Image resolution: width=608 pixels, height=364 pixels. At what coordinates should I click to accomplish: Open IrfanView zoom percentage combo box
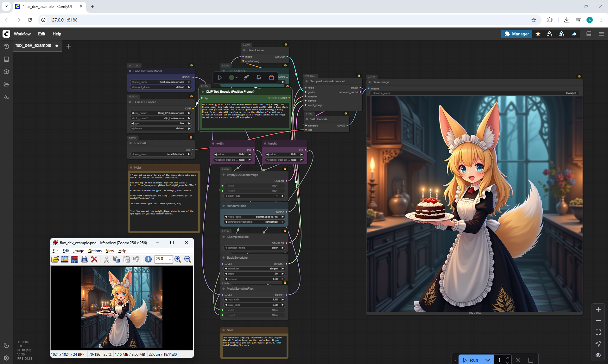click(170, 259)
